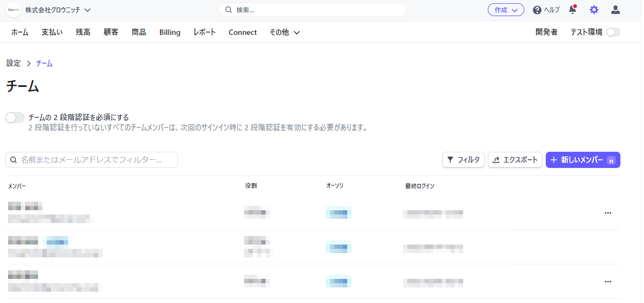The width and height of the screenshot is (644, 303).
Task: Click the エクスポート button
Action: (x=515, y=160)
